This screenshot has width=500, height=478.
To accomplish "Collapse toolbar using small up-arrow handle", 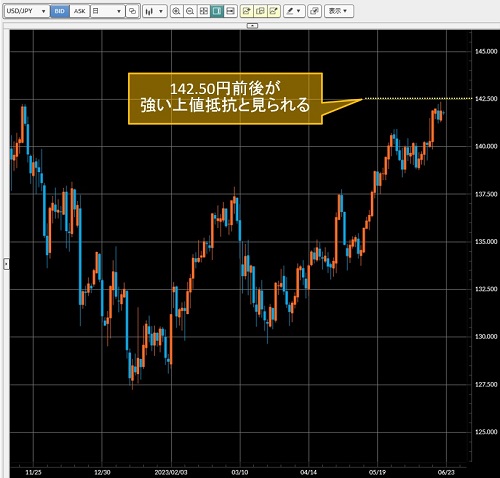I will (252, 26).
